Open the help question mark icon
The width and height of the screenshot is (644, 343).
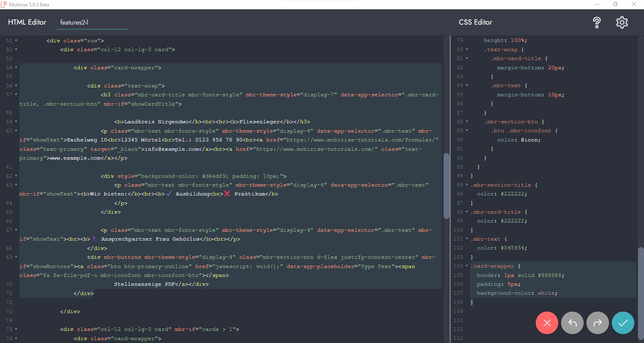tap(597, 23)
